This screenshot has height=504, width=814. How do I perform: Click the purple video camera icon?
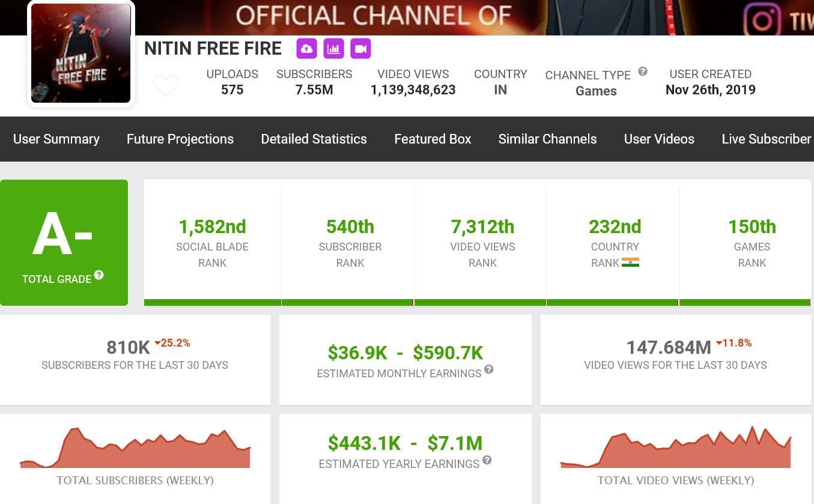click(x=360, y=49)
